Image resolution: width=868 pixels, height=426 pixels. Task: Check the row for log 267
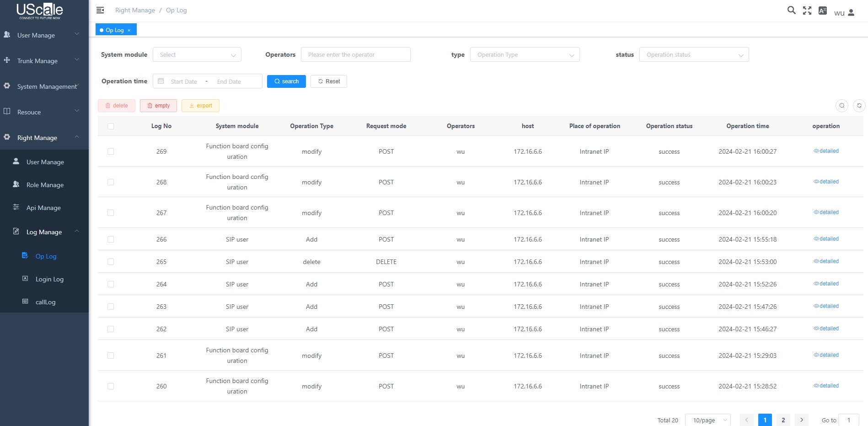(x=111, y=213)
